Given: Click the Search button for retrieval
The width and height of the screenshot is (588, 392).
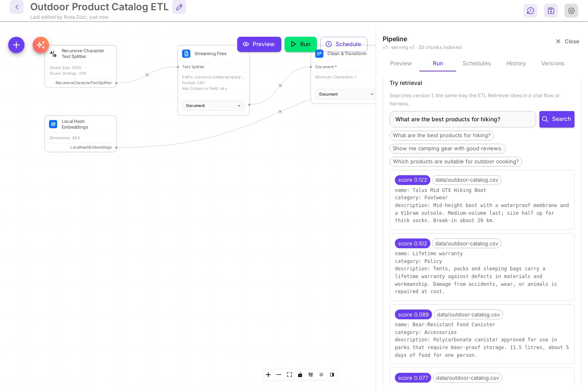Looking at the screenshot, I should click(557, 119).
